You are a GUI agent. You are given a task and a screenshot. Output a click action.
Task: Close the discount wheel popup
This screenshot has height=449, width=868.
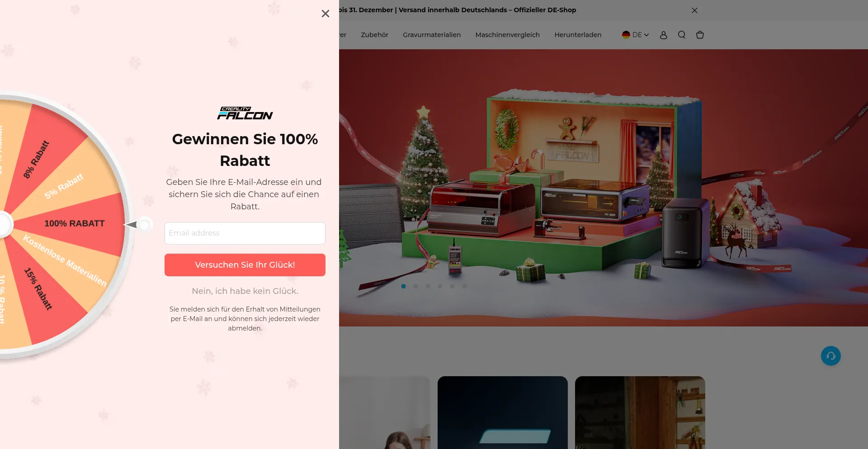(x=325, y=14)
